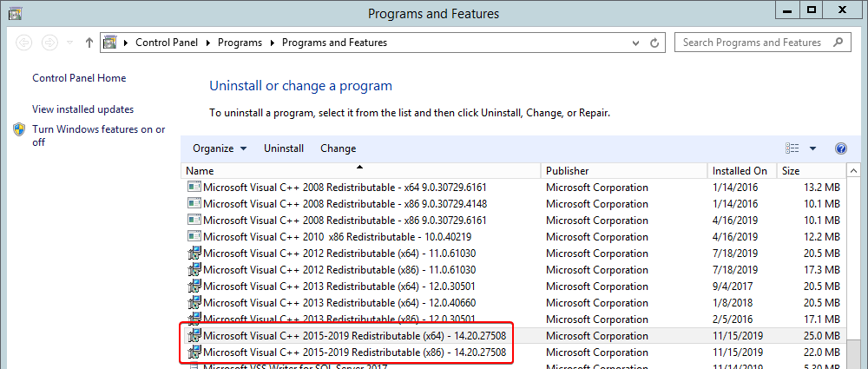Viewport: 868px width, 369px height.
Task: Click the help question mark icon
Action: (840, 148)
